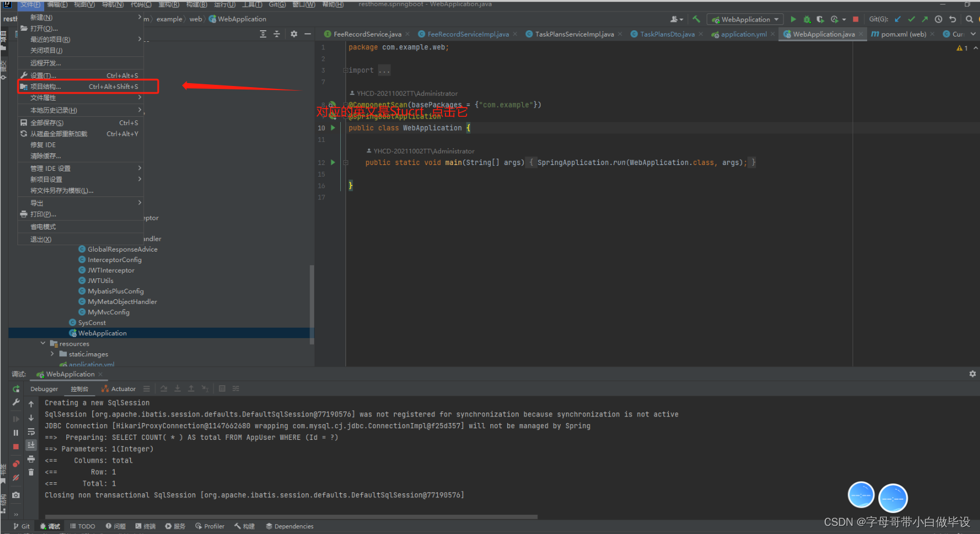This screenshot has height=534, width=980.
Task: Select SysConst in the project tree
Action: point(92,322)
